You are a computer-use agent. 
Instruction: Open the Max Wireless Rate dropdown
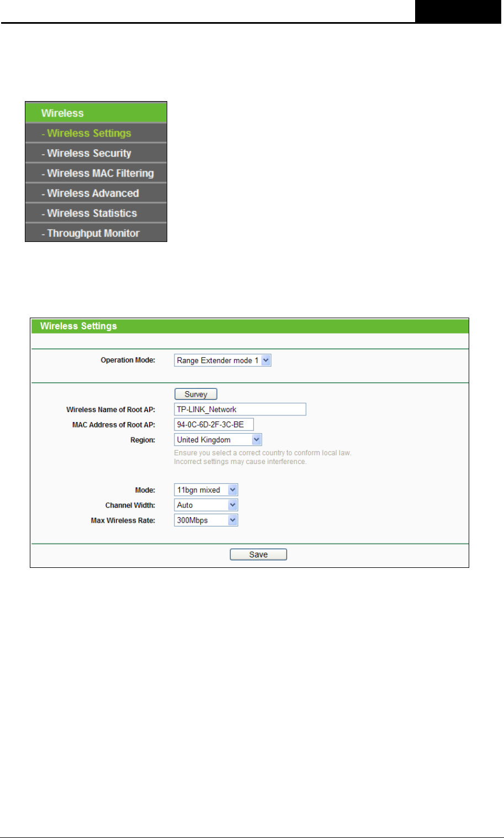pyautogui.click(x=206, y=520)
